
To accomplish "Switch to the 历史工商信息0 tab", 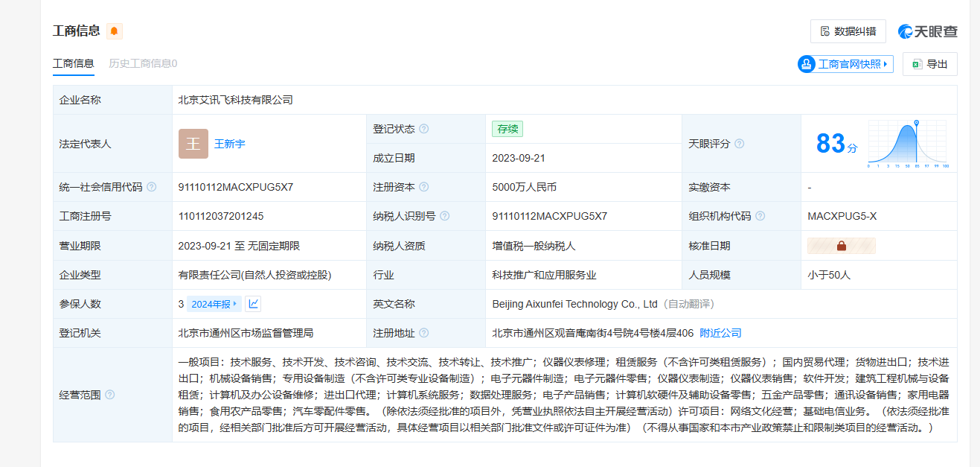I will coord(143,63).
